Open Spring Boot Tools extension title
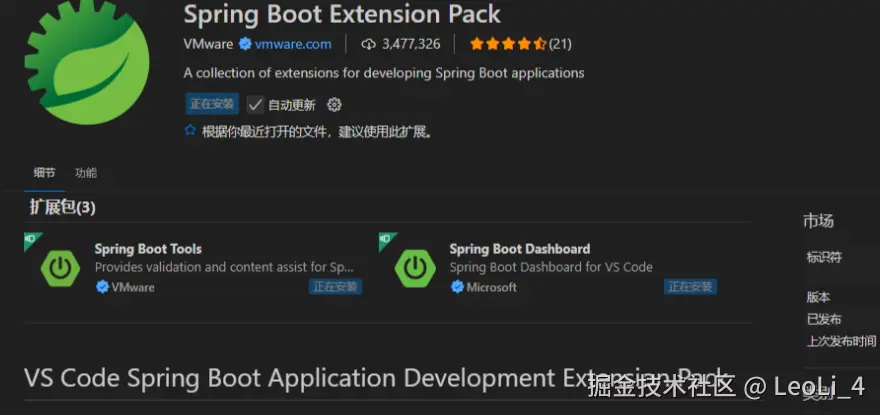The image size is (880, 415). [148, 249]
